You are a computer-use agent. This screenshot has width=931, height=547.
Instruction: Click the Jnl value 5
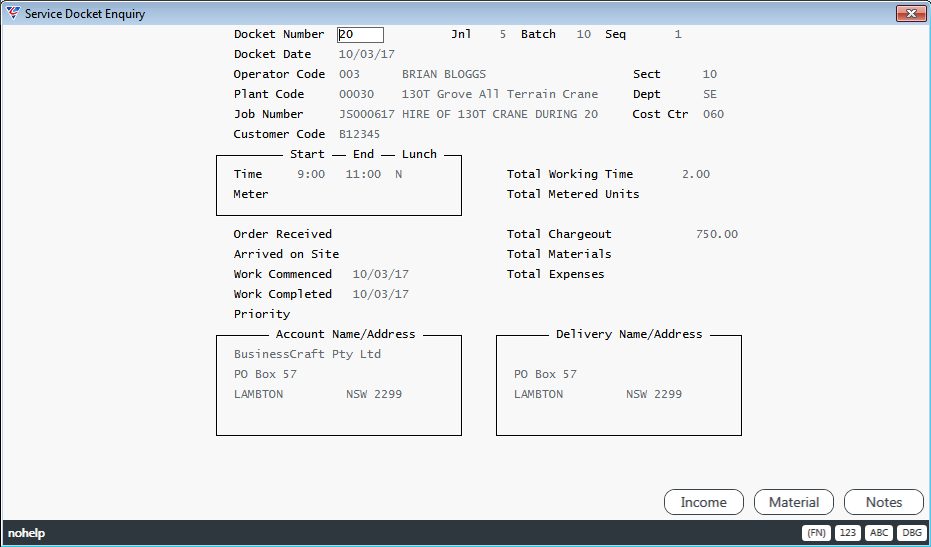(502, 34)
